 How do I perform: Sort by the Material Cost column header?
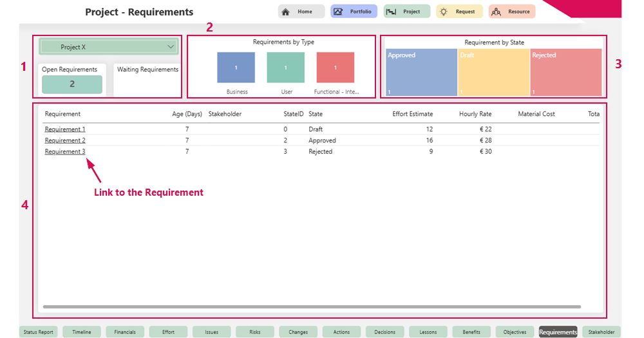pyautogui.click(x=536, y=114)
